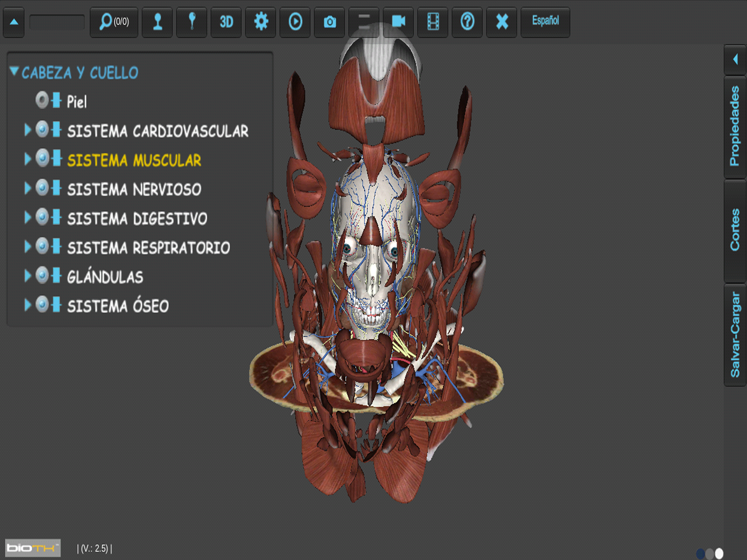Collapse the Cabeza y Cuello section
The image size is (747, 560).
pos(14,71)
